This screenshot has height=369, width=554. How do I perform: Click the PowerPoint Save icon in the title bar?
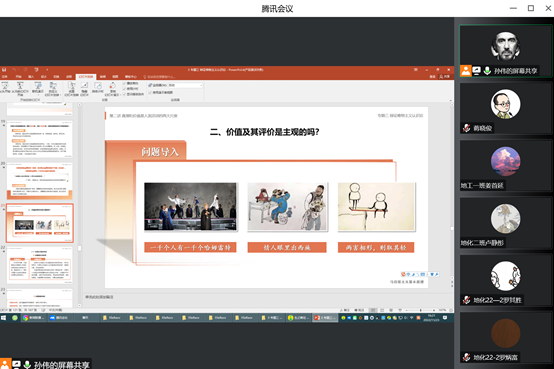4,70
